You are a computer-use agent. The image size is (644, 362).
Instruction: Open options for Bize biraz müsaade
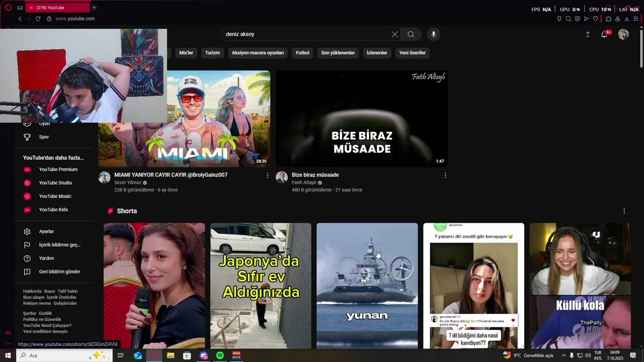[445, 175]
